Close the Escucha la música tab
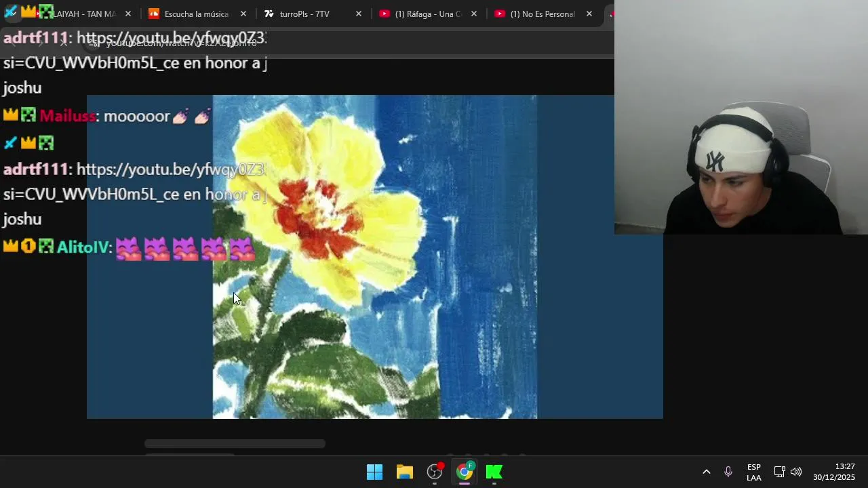This screenshot has width=868, height=488. [243, 14]
